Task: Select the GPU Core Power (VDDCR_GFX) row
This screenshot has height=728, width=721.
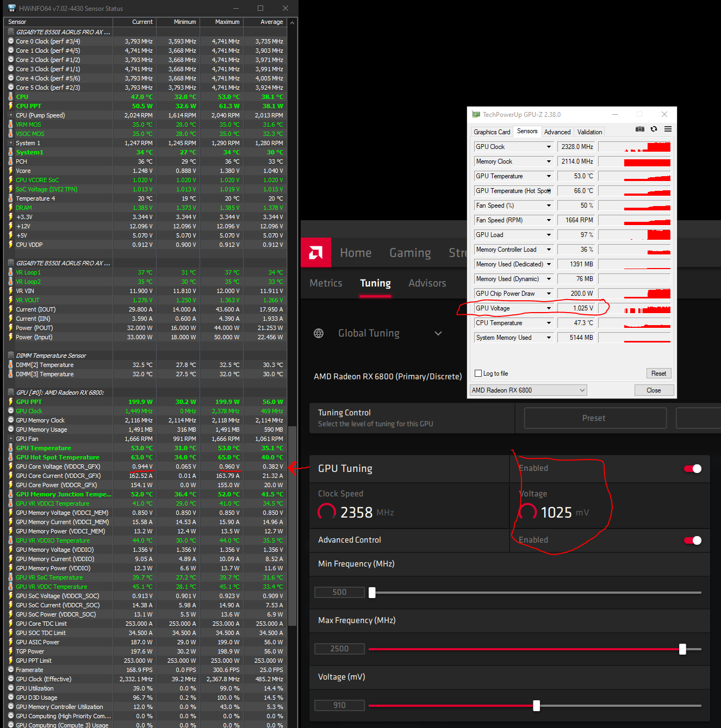Action: click(146, 485)
